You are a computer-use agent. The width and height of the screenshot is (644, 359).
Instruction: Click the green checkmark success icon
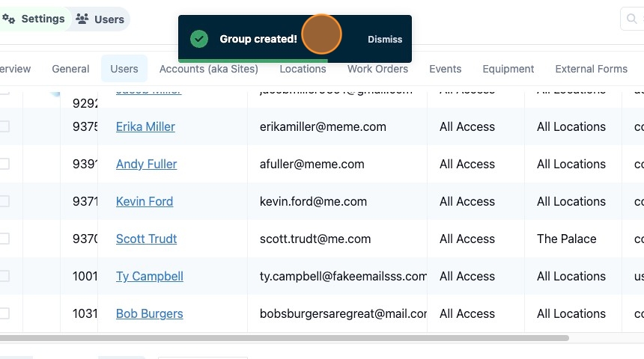coord(199,39)
